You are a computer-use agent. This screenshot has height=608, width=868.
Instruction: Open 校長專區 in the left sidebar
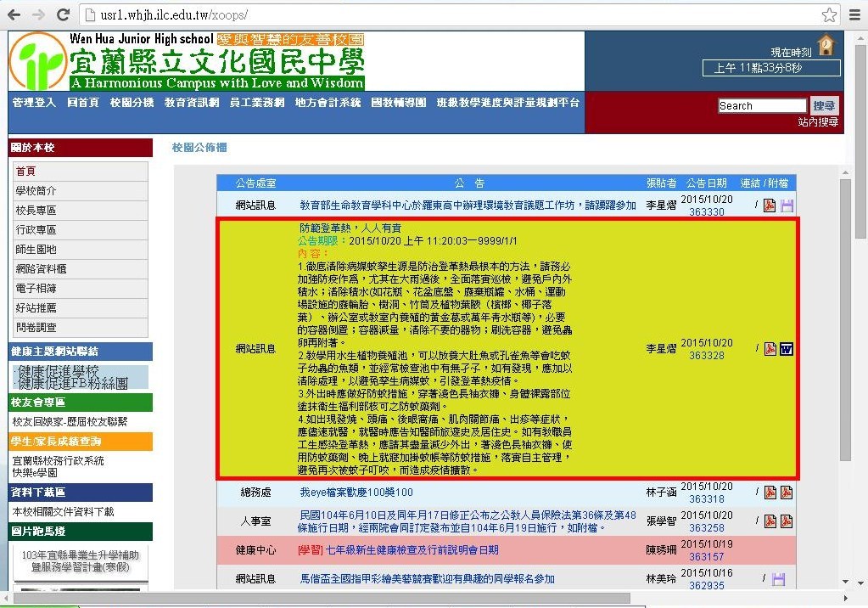tap(36, 210)
